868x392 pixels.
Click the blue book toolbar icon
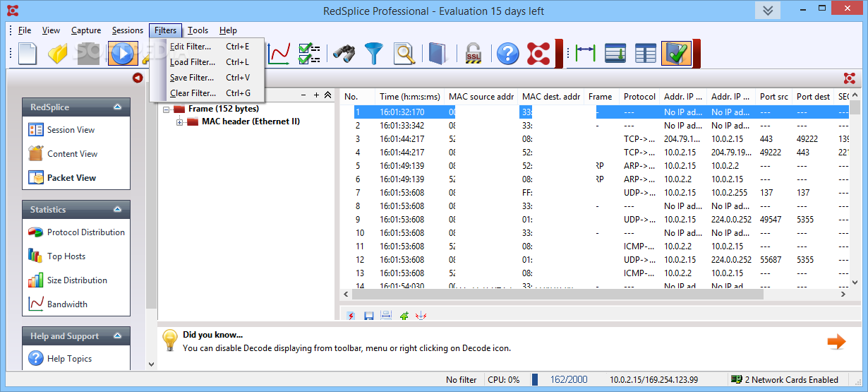pyautogui.click(x=438, y=54)
